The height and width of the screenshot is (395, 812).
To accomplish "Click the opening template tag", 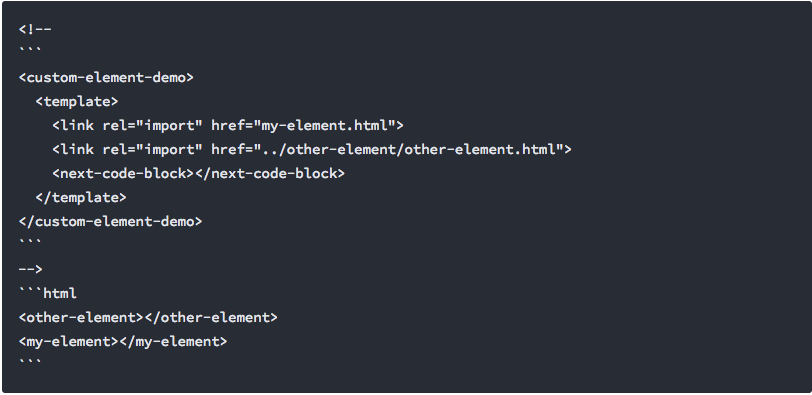I will pyautogui.click(x=77, y=101).
